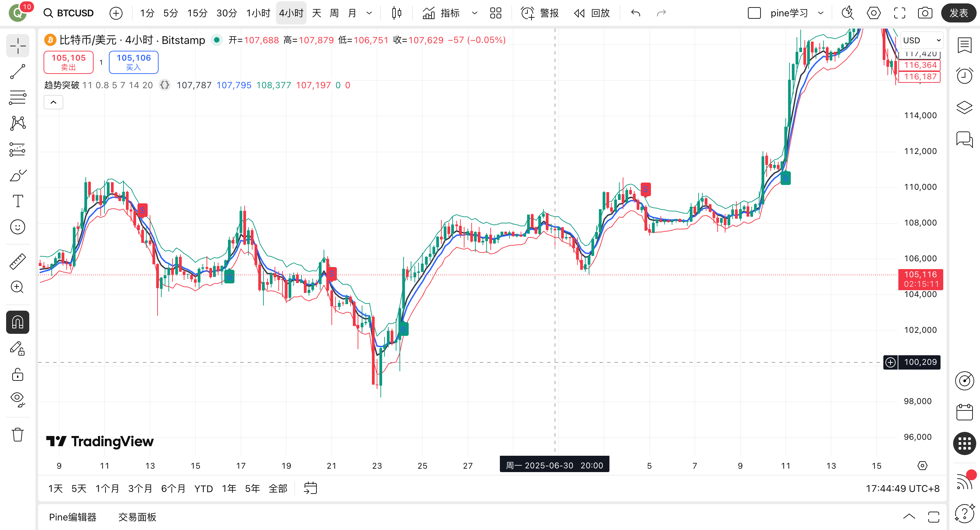
Task: Select the ruler measure tool
Action: pyautogui.click(x=17, y=262)
